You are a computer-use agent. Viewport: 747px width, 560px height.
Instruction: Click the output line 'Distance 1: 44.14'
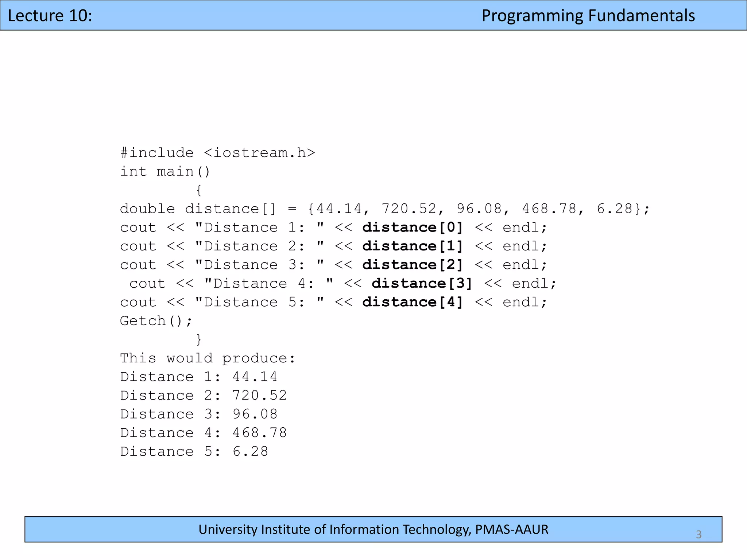click(199, 377)
